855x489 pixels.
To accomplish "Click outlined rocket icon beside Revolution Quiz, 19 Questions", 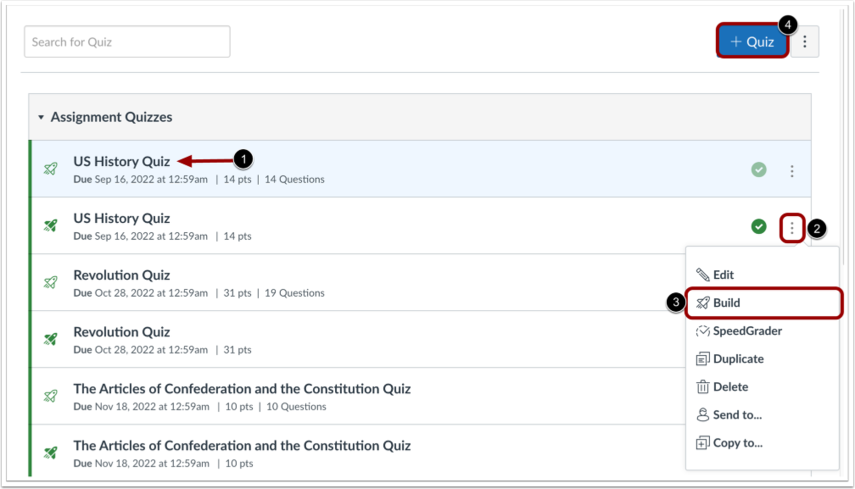I will (51, 282).
